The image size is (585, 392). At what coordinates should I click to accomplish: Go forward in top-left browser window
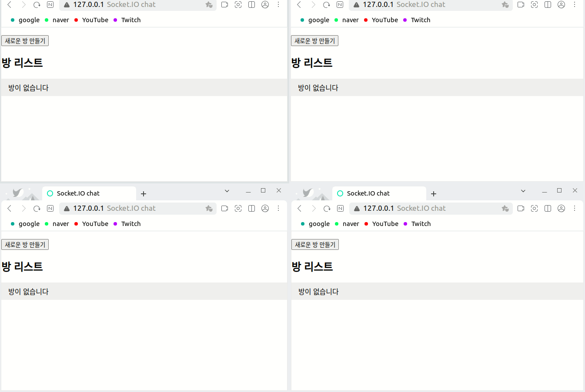pos(23,5)
